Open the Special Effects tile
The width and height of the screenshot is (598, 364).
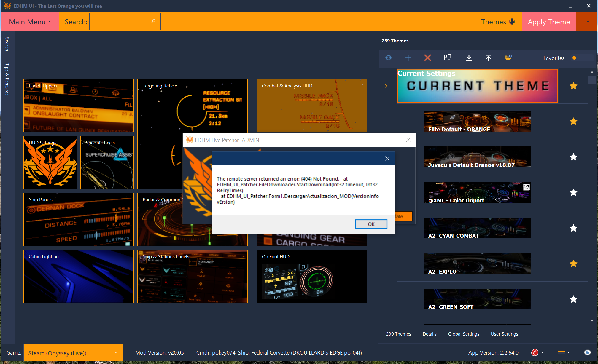[x=107, y=162]
